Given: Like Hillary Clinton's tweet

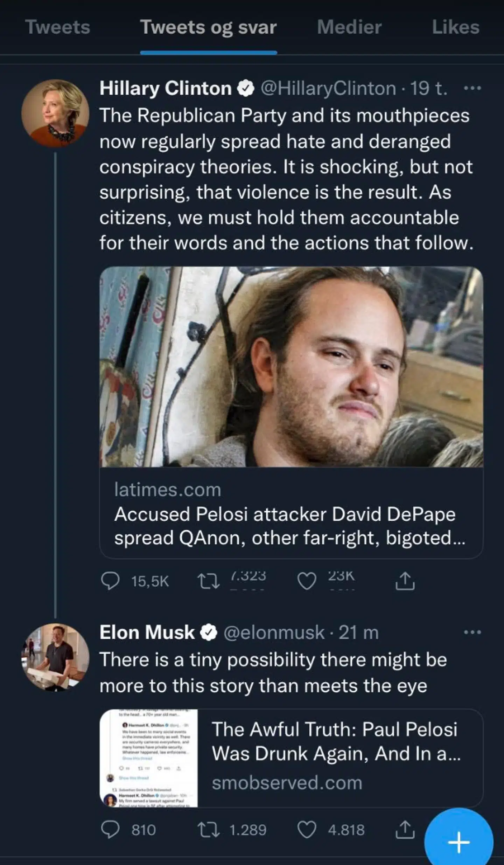Looking at the screenshot, I should coord(307,581).
